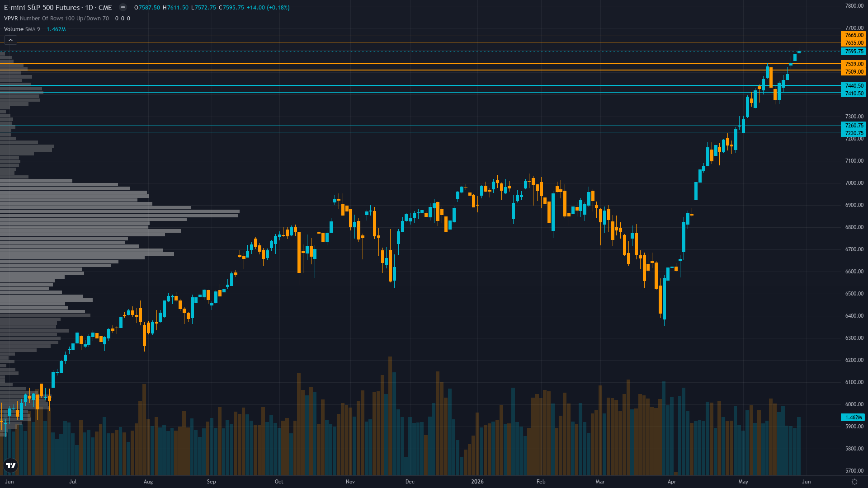Click the high price H7611.50
The image size is (868, 488).
coord(175,8)
